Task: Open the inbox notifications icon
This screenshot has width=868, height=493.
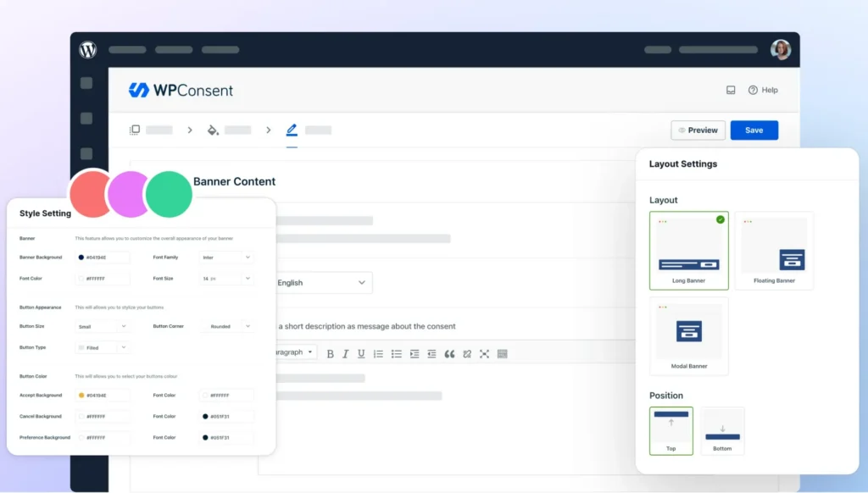Action: point(731,90)
